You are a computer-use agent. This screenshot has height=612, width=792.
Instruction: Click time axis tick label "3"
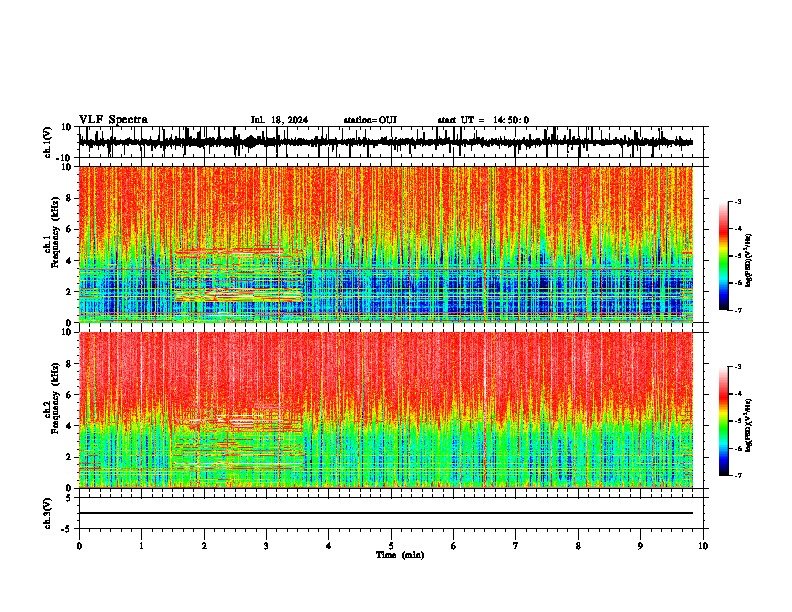coord(266,546)
